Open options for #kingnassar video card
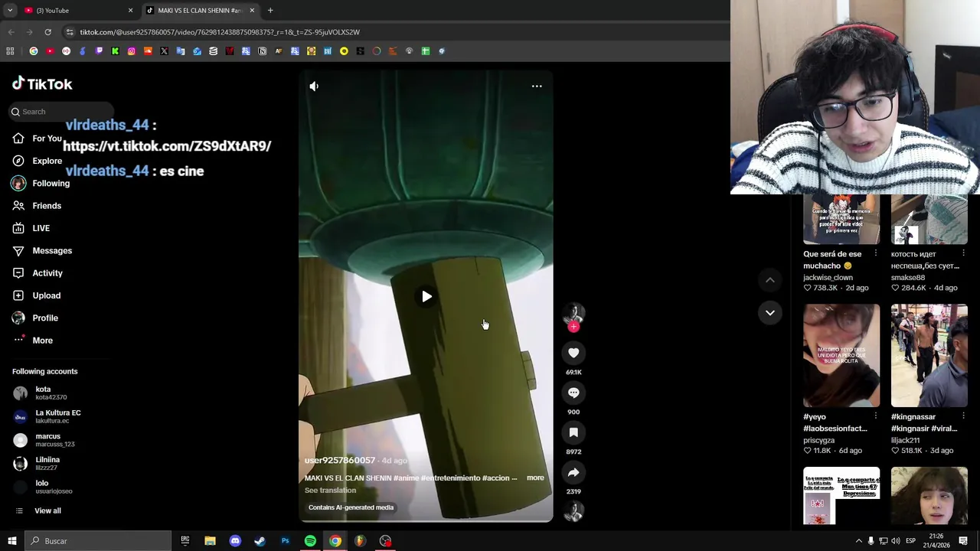 [x=963, y=416]
